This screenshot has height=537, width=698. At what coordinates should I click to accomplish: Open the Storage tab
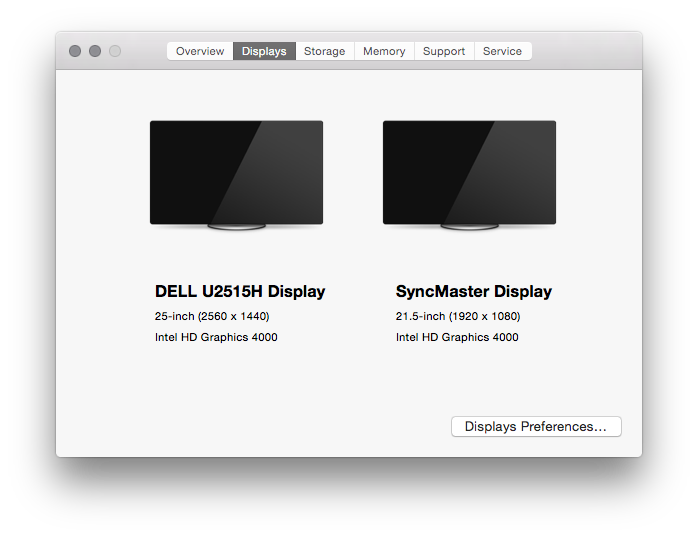click(325, 51)
